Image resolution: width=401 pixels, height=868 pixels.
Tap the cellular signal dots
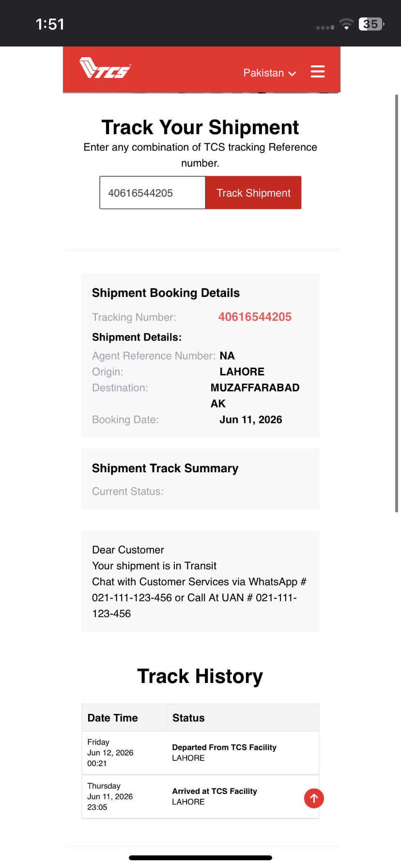[x=325, y=28]
